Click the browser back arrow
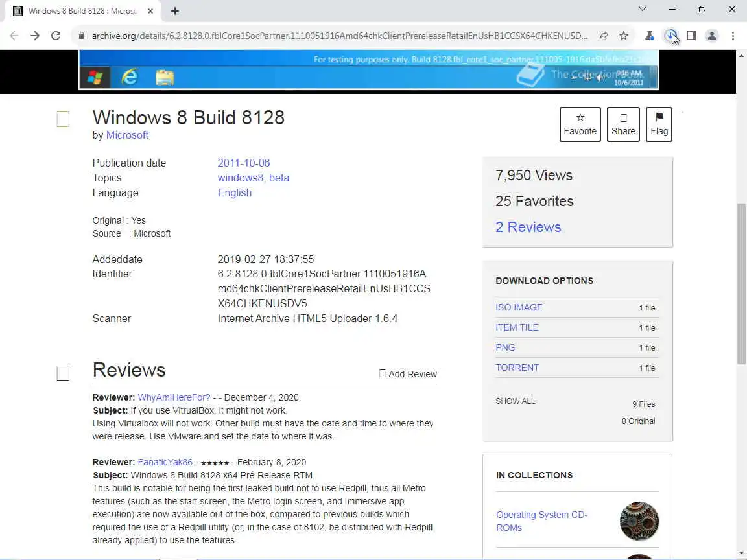 point(14,36)
